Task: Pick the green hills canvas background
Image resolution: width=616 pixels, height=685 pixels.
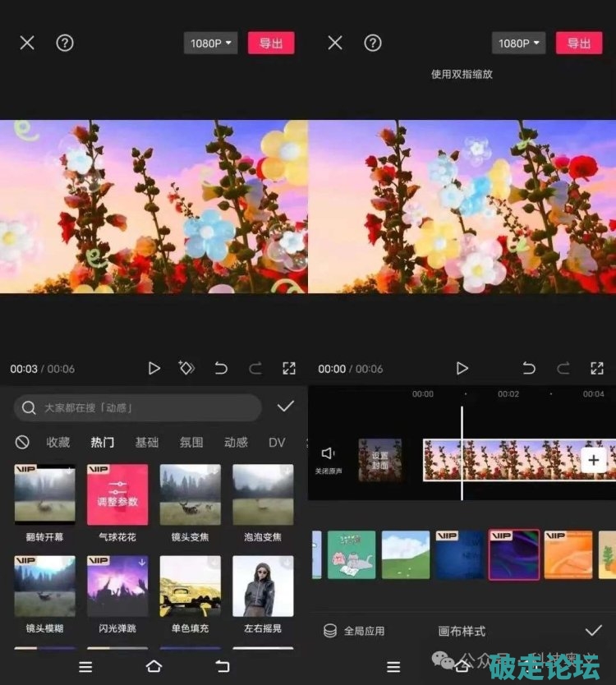Action: (x=406, y=554)
